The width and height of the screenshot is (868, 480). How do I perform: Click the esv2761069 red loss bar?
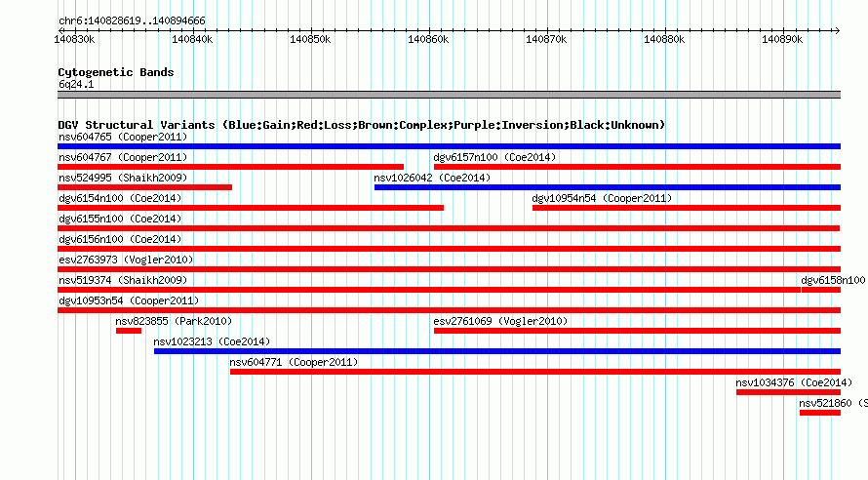(637, 331)
